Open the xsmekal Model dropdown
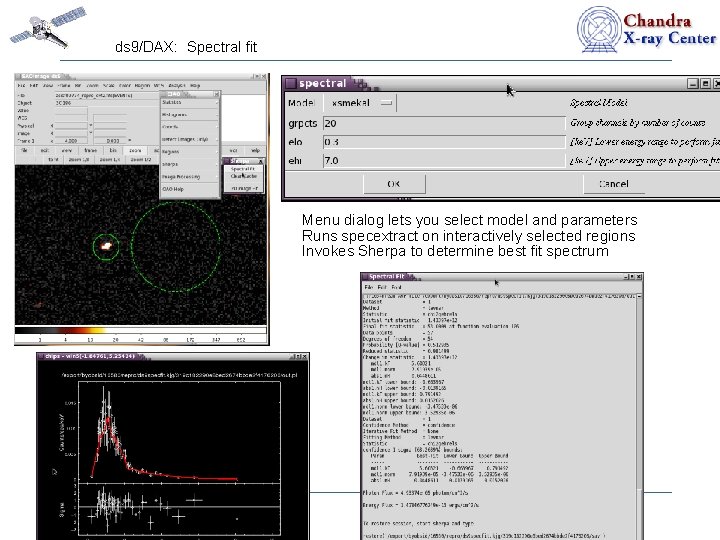Screen dimensions: 720x540 point(358,103)
